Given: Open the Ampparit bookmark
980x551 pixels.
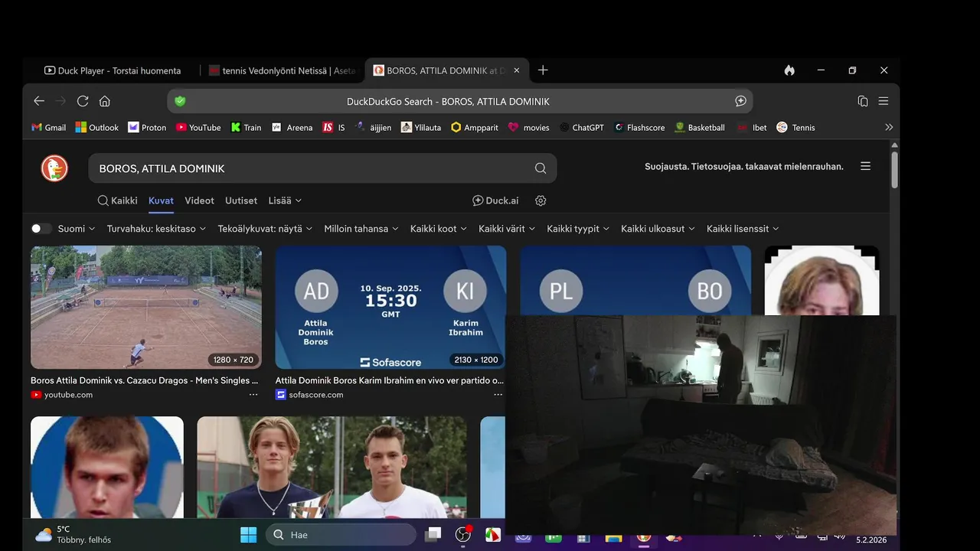Looking at the screenshot, I should point(475,128).
